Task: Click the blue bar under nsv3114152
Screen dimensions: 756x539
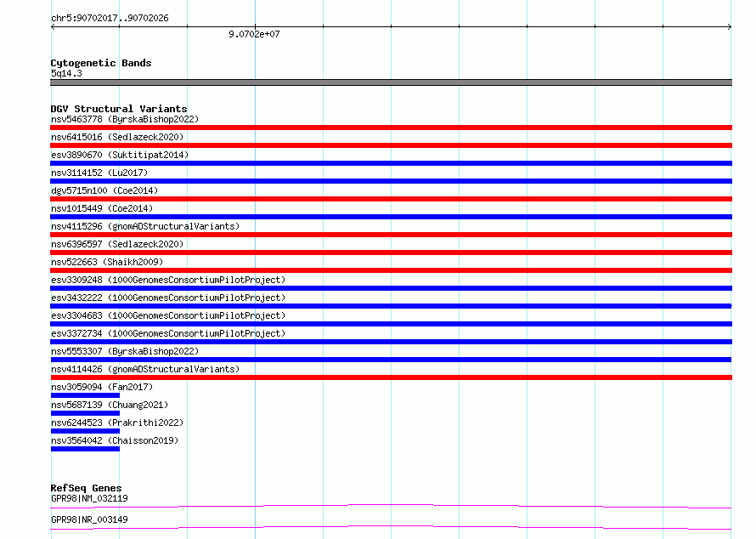Action: [391, 181]
